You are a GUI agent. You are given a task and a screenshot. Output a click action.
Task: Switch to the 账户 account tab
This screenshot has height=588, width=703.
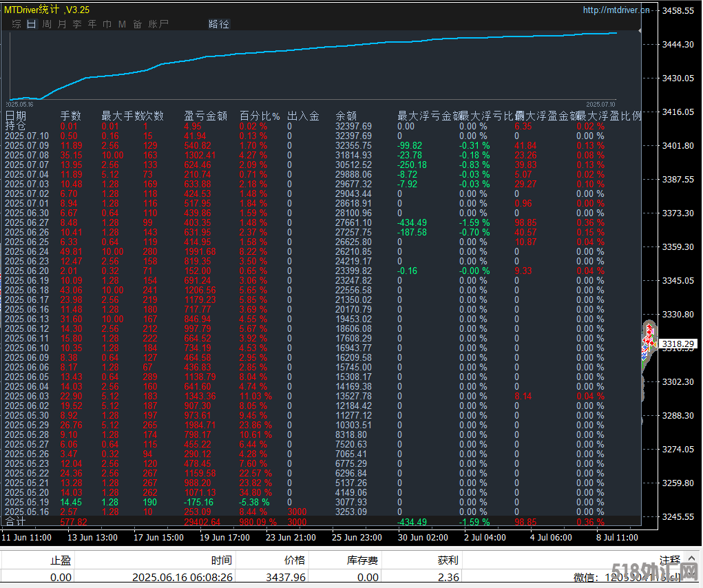[x=158, y=23]
